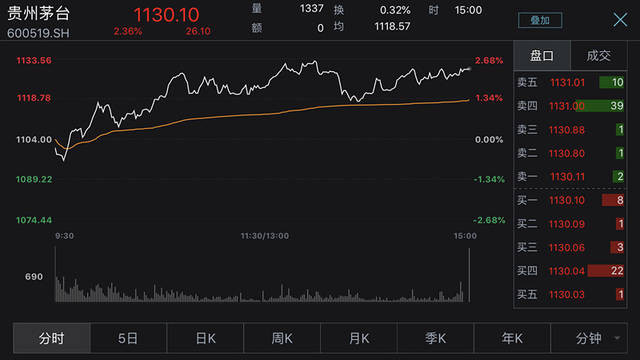Viewport: 640px width, 360px height.
Task: Click the volume value 1337
Action: click(x=311, y=9)
